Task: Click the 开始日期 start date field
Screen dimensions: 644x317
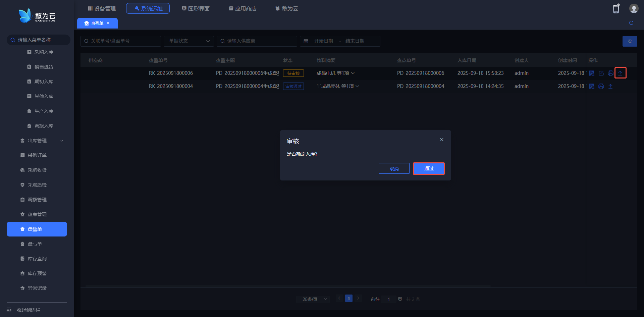Action: pyautogui.click(x=324, y=41)
